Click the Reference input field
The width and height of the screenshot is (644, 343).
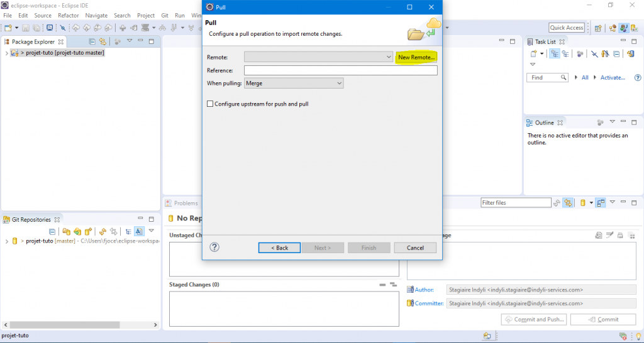coord(340,70)
